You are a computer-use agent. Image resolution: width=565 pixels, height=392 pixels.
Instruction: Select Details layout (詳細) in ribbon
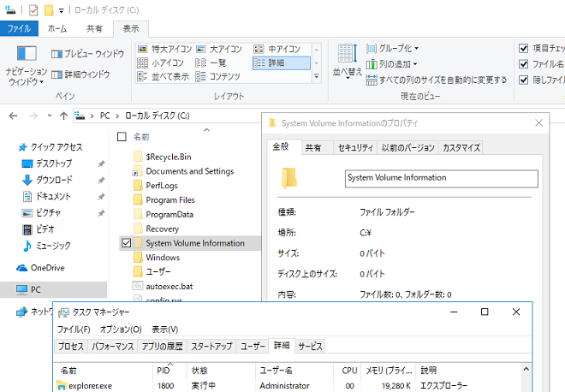[281, 63]
